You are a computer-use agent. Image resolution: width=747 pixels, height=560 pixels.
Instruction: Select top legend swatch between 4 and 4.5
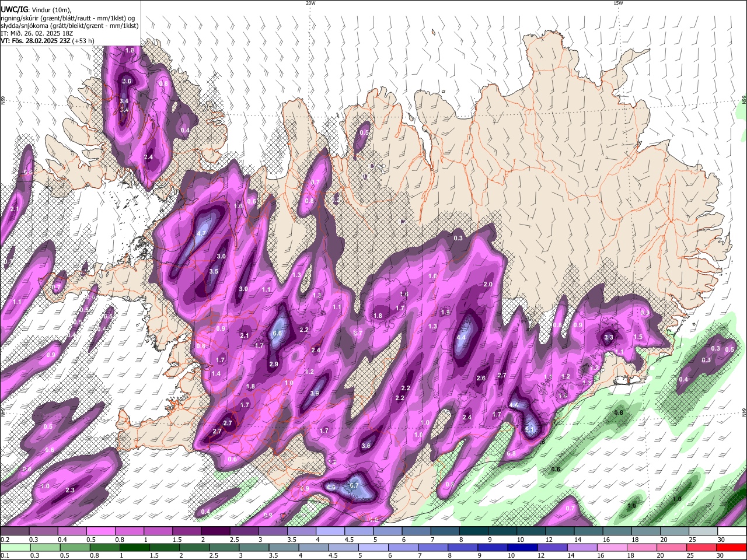pos(330,531)
